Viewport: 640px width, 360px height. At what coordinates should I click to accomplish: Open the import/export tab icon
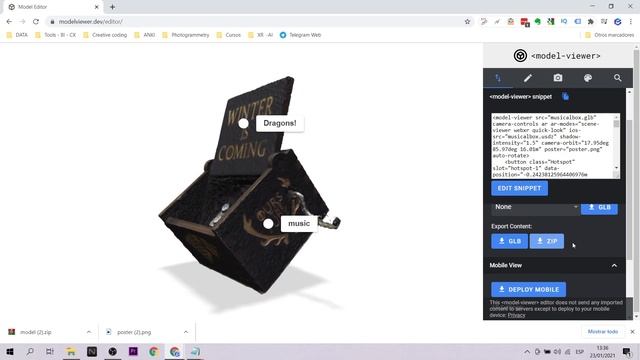pyautogui.click(x=498, y=78)
